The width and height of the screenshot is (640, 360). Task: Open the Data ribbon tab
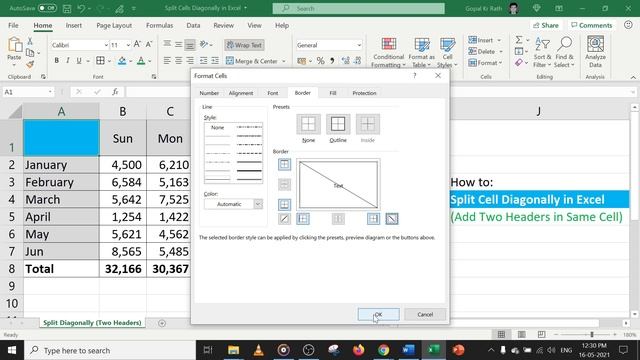coord(193,25)
